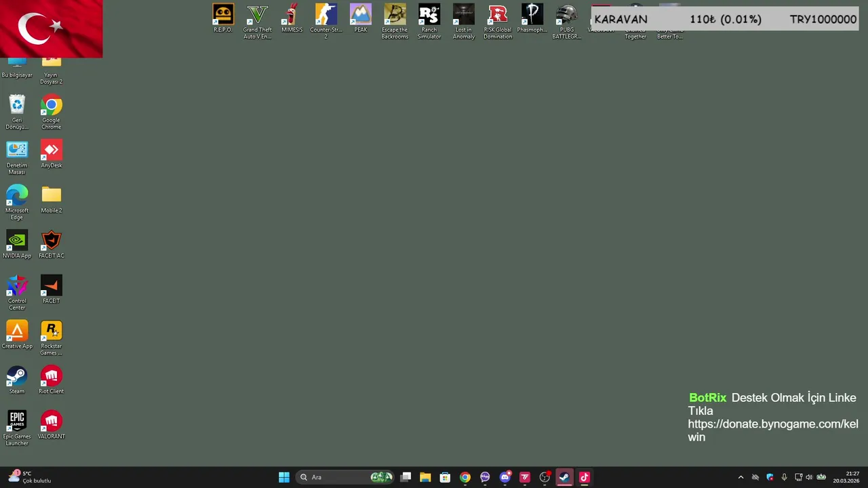Screen dimensions: 868x488
Task: Select the AnyDesk desktop shortcut
Action: click(51, 155)
